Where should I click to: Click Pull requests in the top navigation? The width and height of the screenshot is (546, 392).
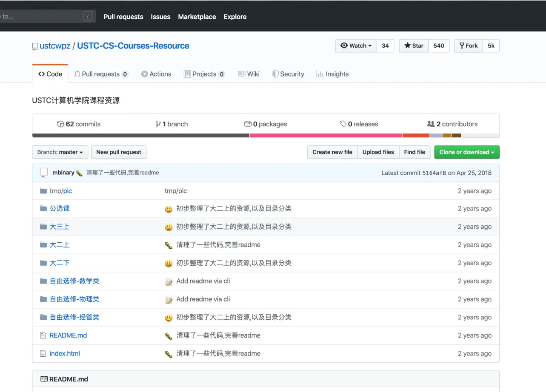[x=123, y=17]
